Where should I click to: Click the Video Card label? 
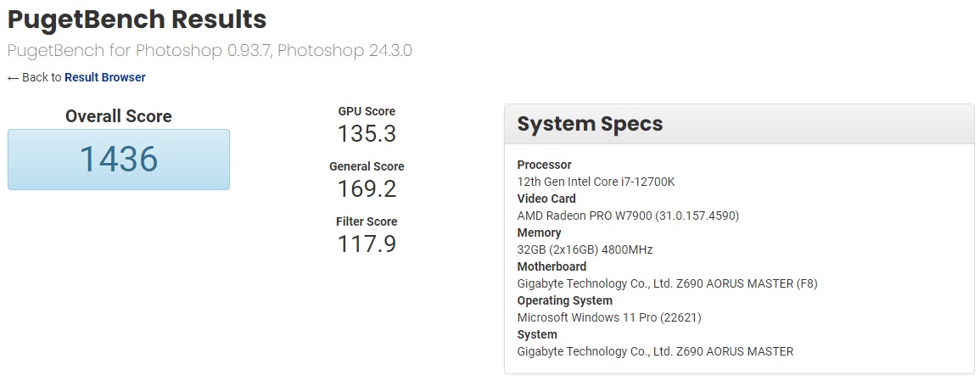pyautogui.click(x=547, y=199)
